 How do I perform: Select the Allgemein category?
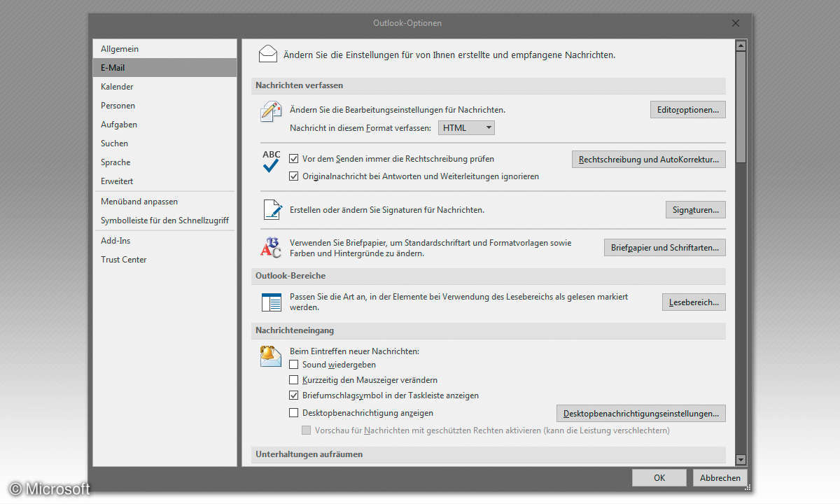[165, 49]
